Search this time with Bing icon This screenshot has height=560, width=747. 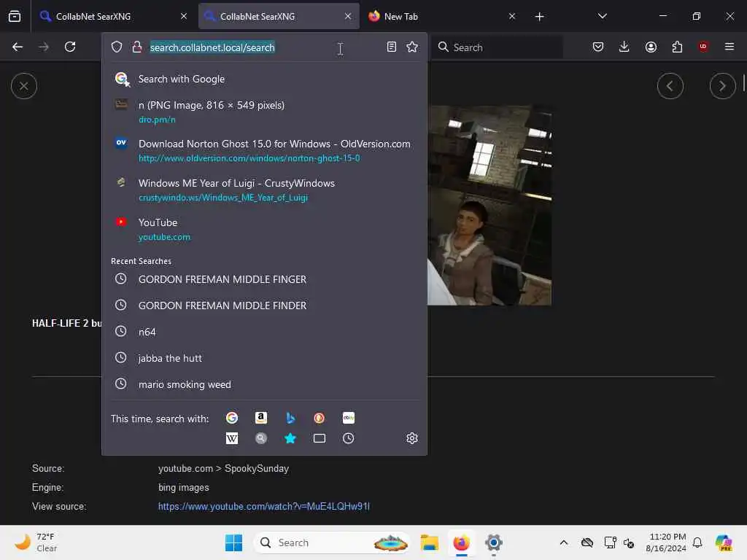pos(290,418)
